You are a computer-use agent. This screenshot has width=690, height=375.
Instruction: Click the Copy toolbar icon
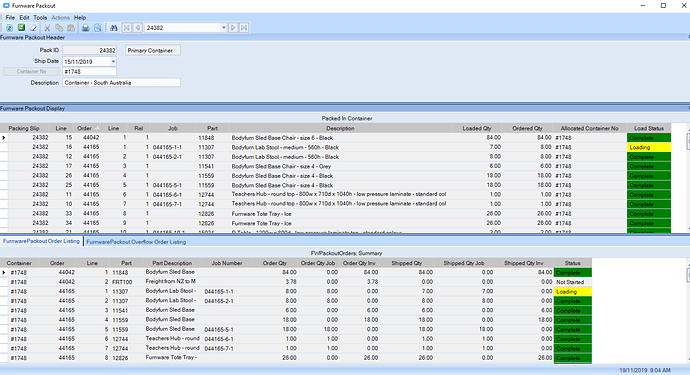coord(59,28)
